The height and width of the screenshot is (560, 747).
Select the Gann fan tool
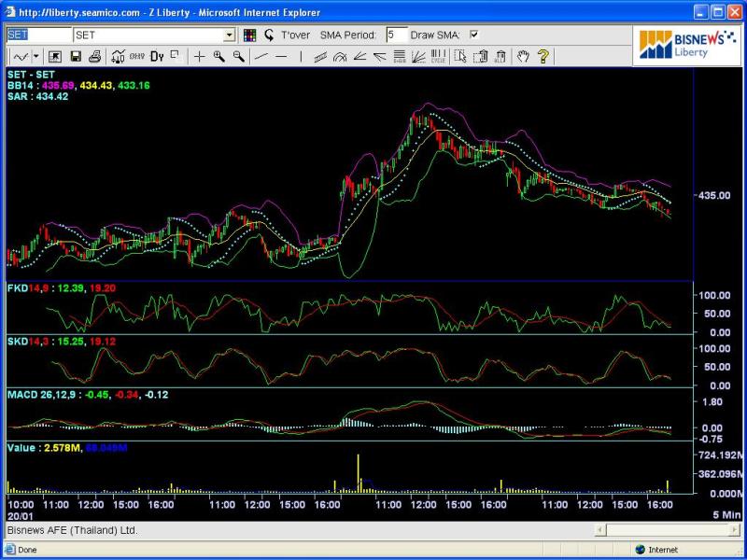(418, 57)
